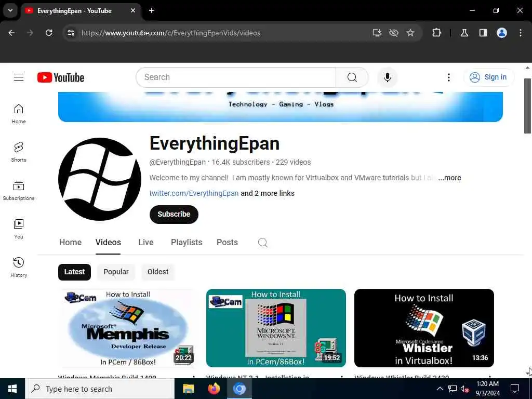Select the EverythingEpan - YouTube browser tab
This screenshot has width=532, height=399.
pos(81,11)
